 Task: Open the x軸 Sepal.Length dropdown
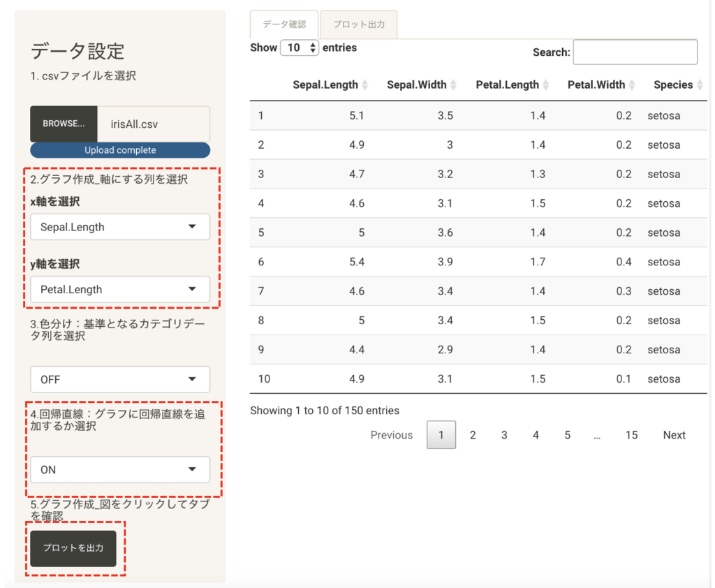coord(120,227)
